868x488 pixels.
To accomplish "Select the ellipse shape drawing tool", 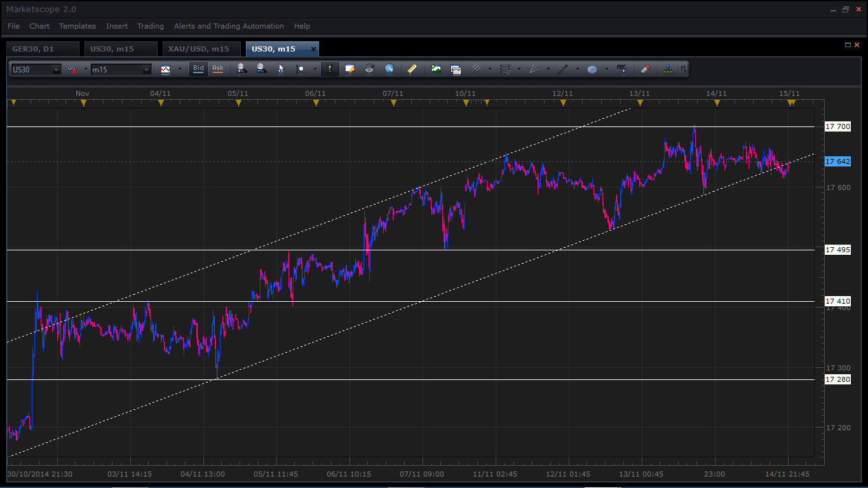I will (x=592, y=69).
